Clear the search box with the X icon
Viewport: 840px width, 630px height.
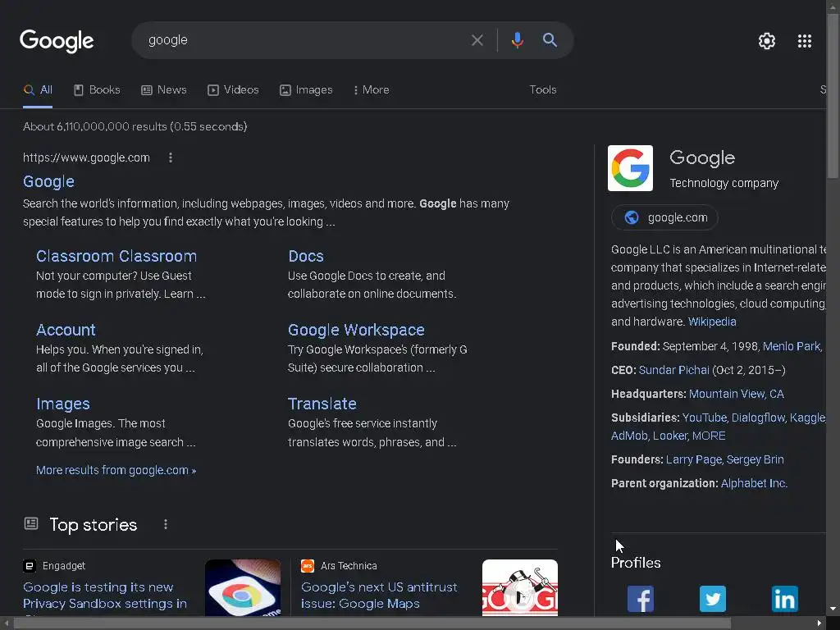click(477, 40)
